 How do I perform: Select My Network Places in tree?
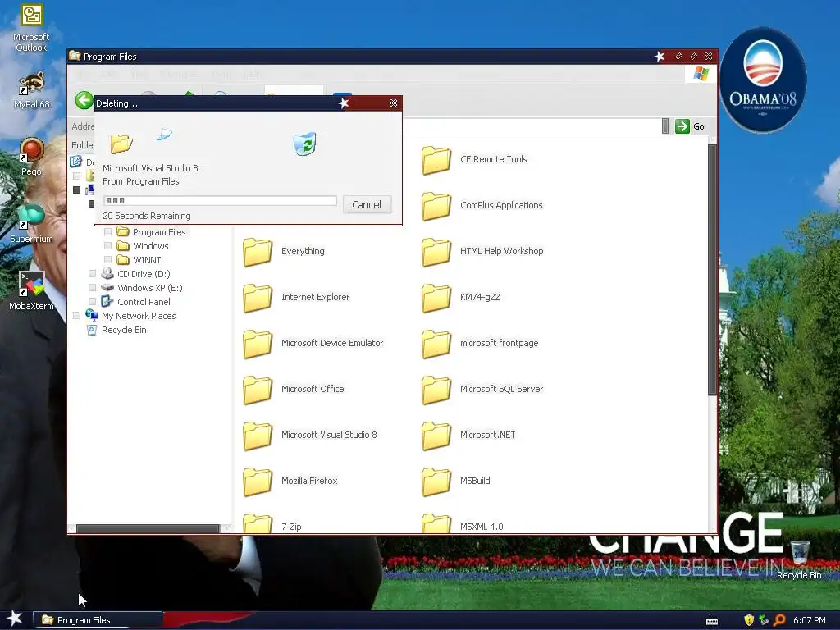130,316
